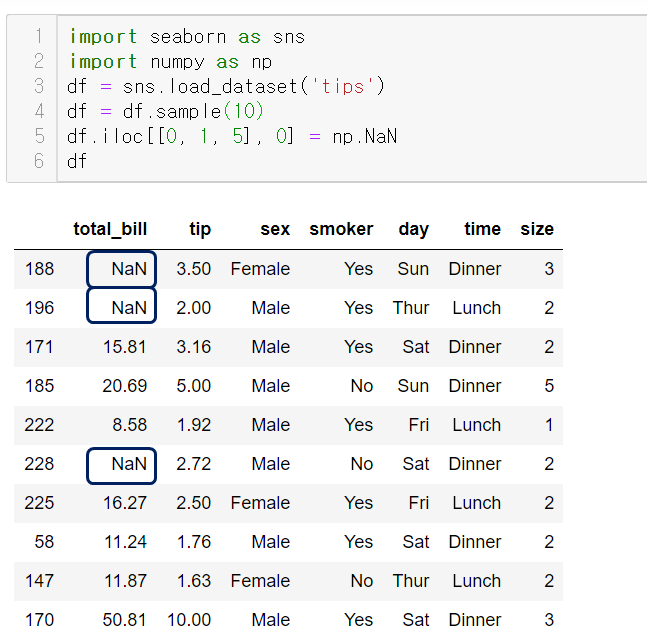Click row index 196
The height and width of the screenshot is (644, 647).
[40, 308]
